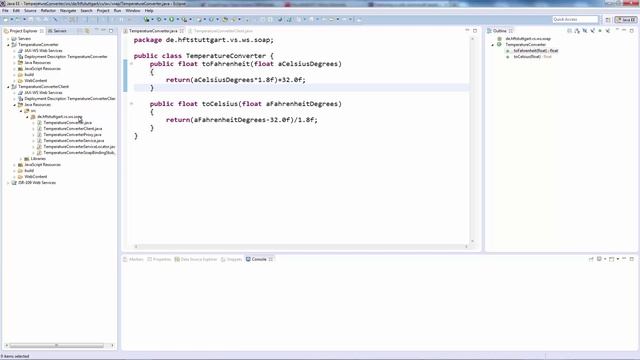Image resolution: width=640 pixels, height=360 pixels.
Task: Open the Refactor menu
Action: [x=48, y=11]
